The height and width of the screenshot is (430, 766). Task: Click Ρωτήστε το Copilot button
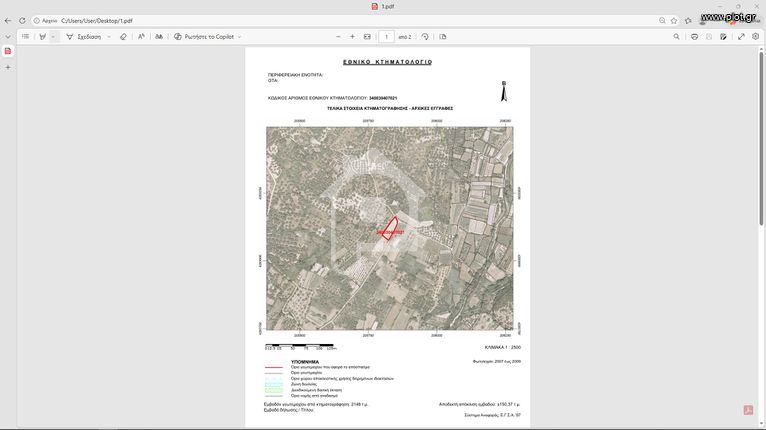click(x=204, y=37)
